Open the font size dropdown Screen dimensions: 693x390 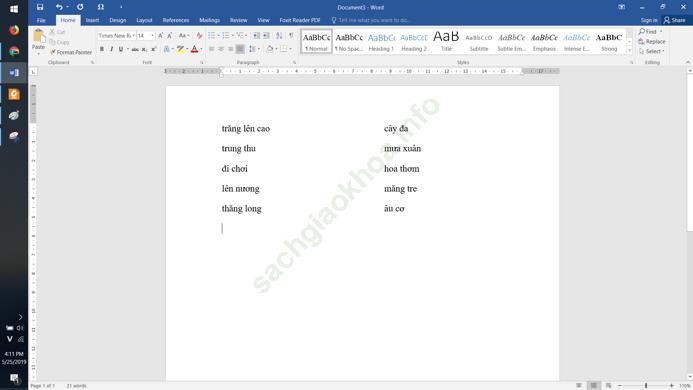click(x=152, y=35)
